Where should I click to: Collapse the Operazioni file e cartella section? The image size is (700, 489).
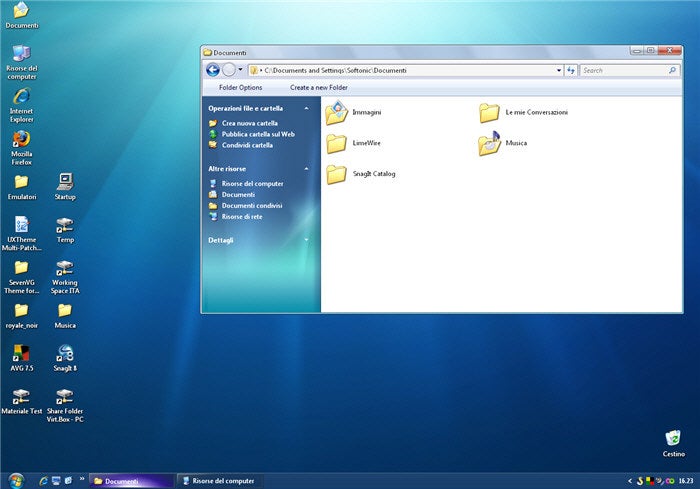click(306, 108)
